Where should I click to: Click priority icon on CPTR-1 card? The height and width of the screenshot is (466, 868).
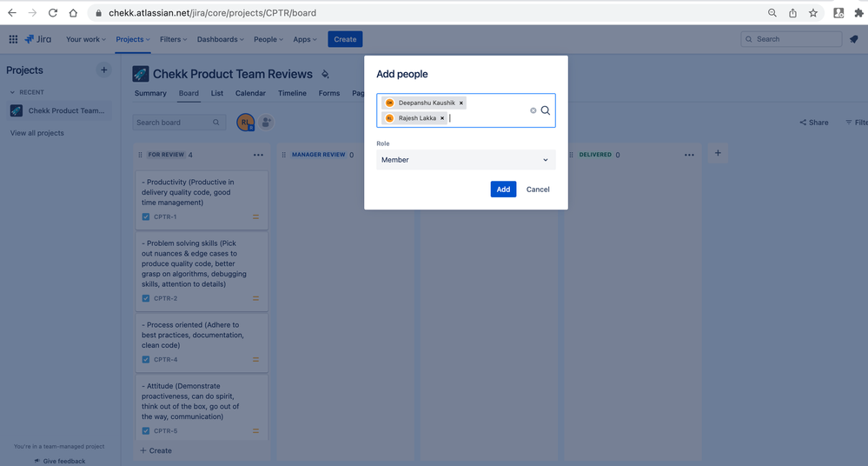tap(255, 217)
